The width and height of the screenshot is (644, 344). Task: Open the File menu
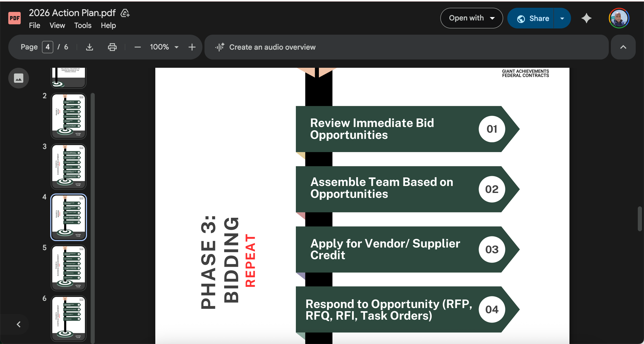tap(34, 25)
